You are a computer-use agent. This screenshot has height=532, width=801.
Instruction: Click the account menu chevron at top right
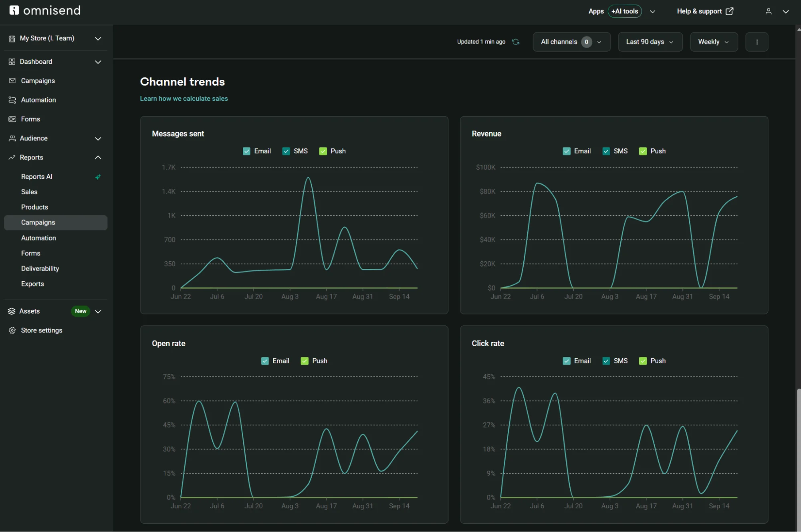[786, 11]
